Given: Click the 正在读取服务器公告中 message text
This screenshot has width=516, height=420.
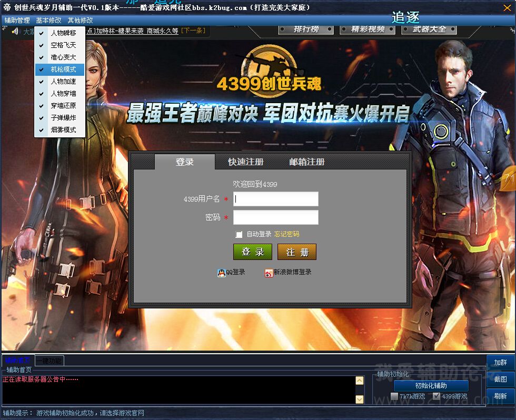Looking at the screenshot, I should click(x=41, y=379).
